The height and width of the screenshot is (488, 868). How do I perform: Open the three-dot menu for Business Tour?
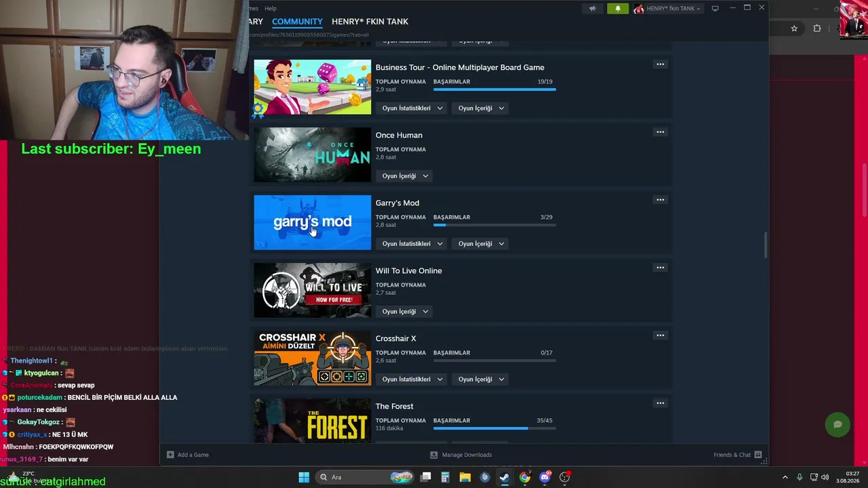[660, 64]
